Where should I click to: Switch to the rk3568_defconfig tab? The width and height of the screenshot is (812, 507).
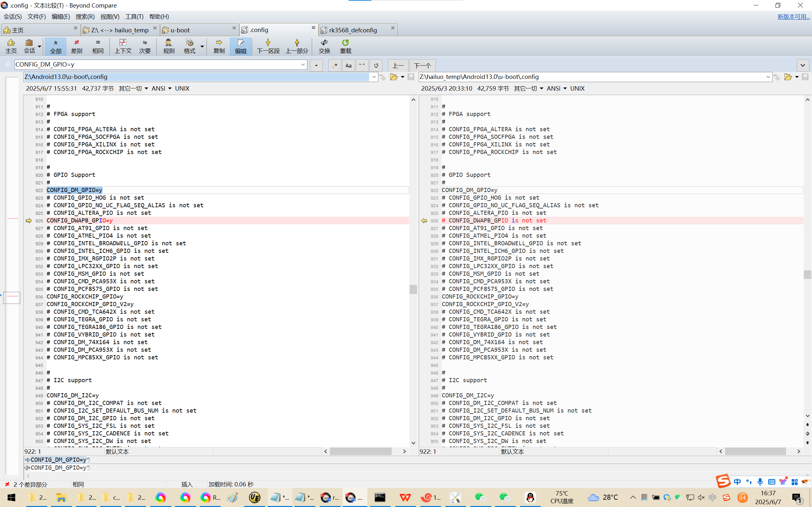(353, 30)
